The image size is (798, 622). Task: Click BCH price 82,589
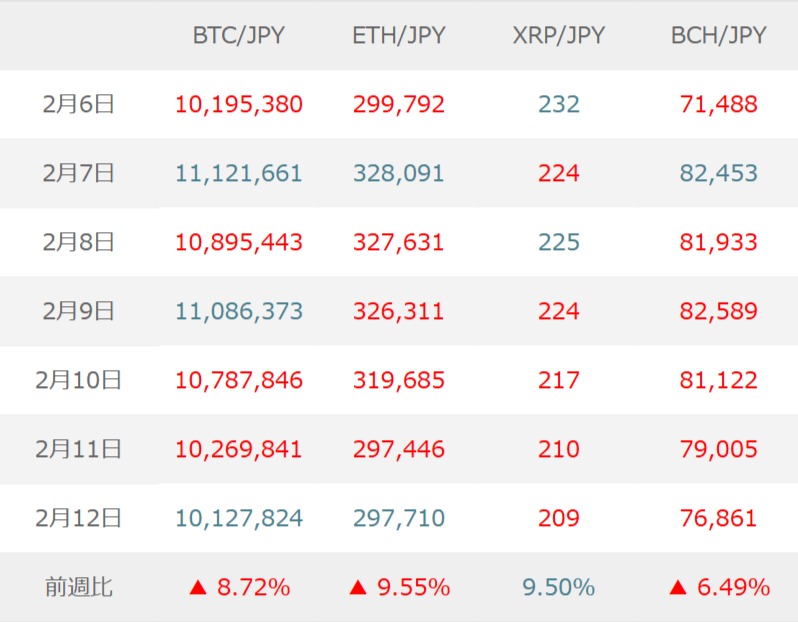click(x=718, y=311)
